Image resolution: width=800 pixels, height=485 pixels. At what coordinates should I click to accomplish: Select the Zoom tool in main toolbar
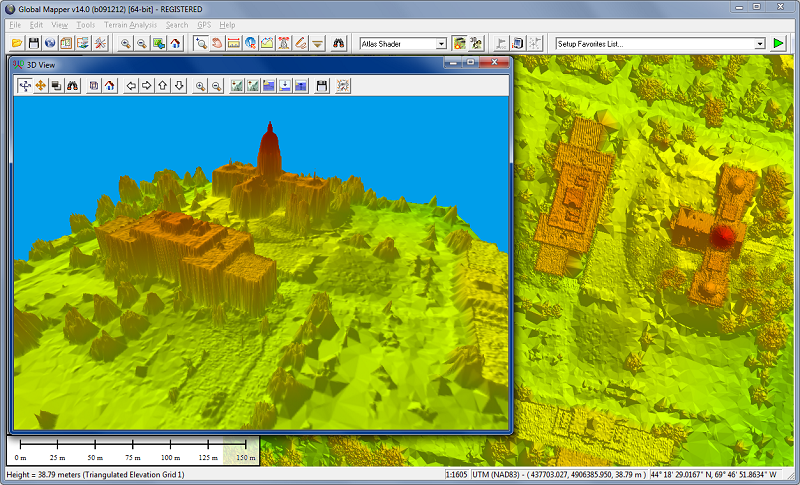tap(200, 44)
